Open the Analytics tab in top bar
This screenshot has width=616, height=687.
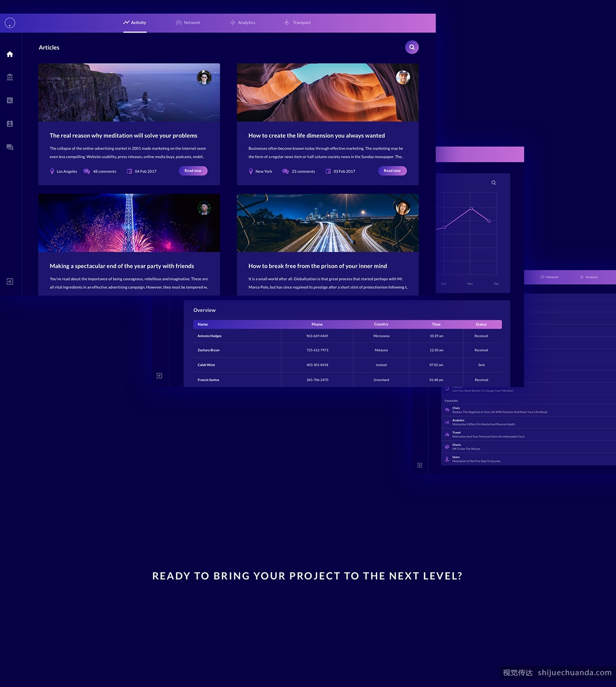point(242,23)
